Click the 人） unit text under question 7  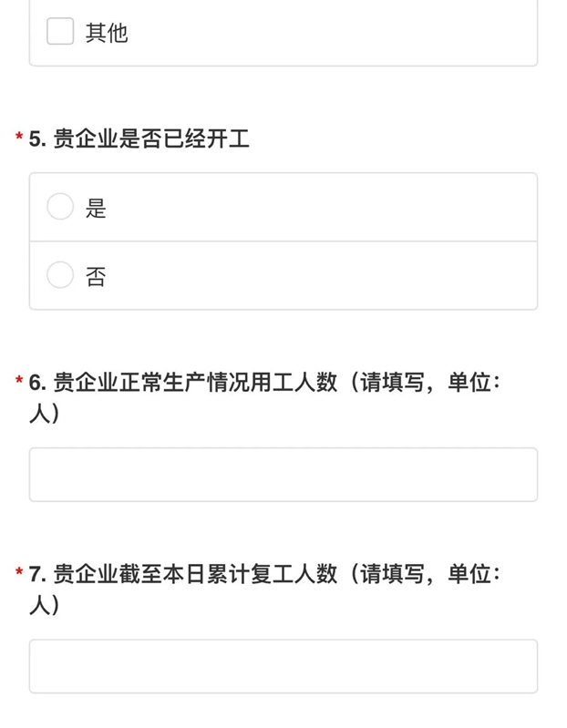pos(45,605)
